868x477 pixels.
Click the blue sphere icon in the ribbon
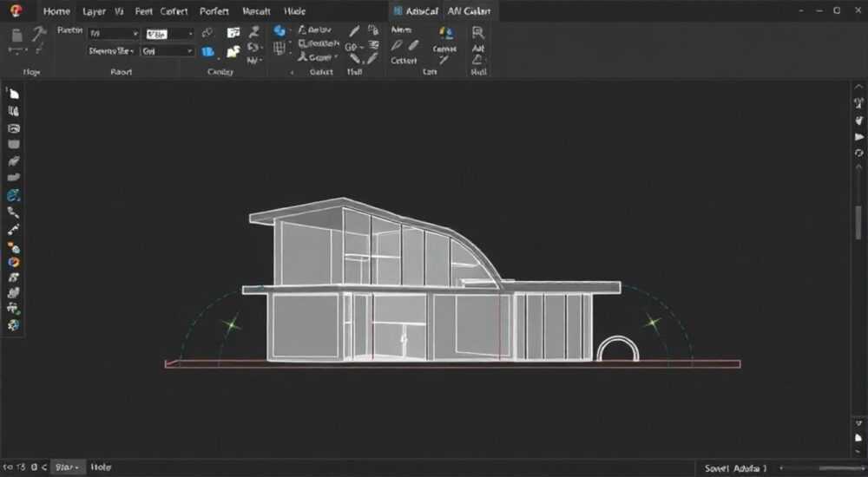(x=279, y=30)
